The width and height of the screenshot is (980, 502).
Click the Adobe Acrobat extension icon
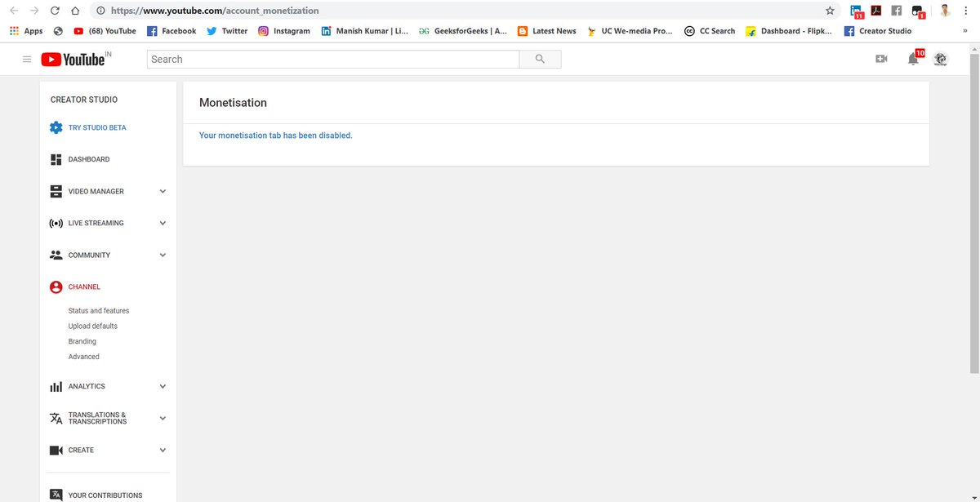pos(876,11)
